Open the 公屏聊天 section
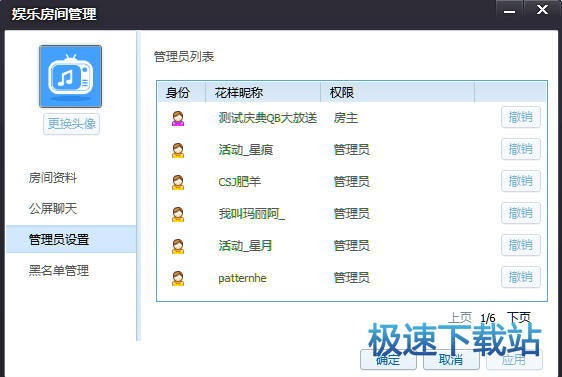The width and height of the screenshot is (562, 377). (53, 208)
